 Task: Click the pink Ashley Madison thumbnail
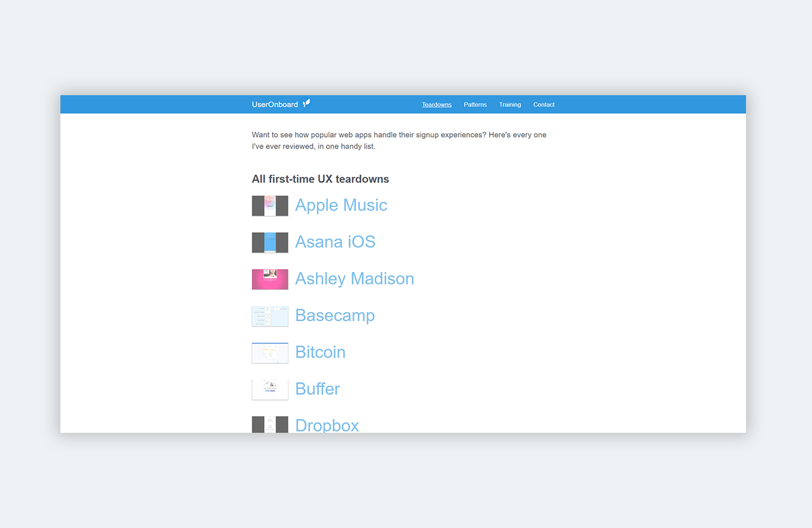point(270,279)
